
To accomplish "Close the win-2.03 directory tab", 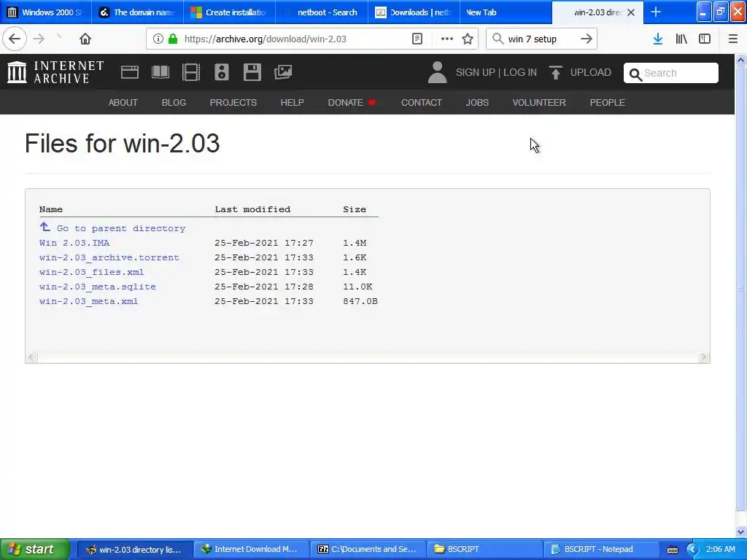I will [631, 12].
